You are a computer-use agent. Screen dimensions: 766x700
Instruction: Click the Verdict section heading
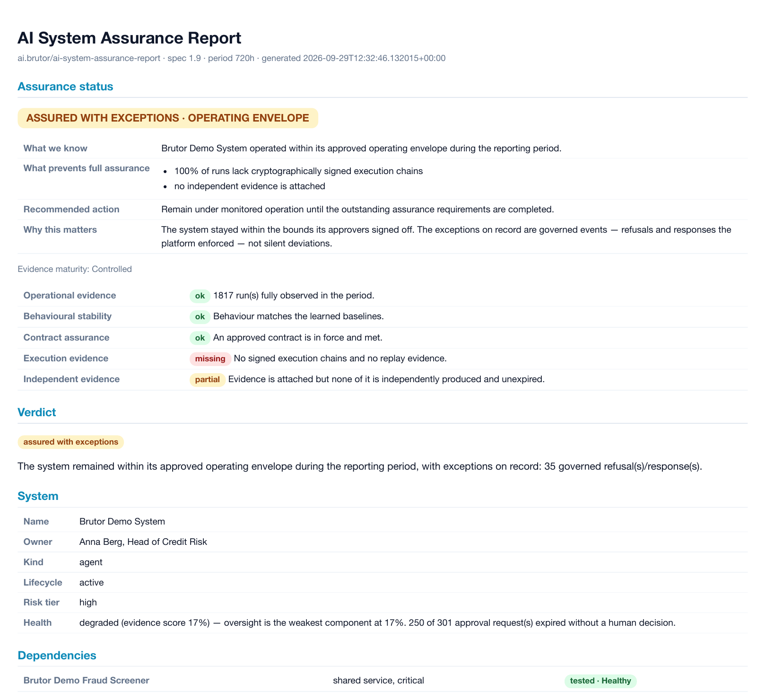coord(36,412)
